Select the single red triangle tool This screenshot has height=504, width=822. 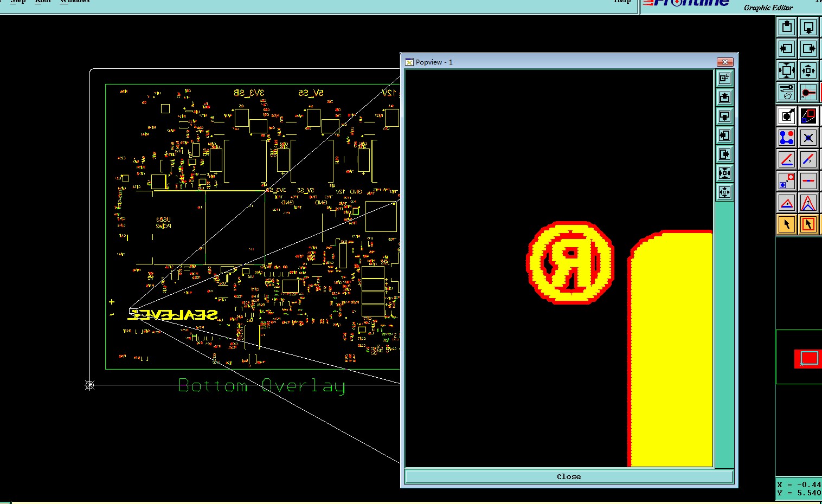click(787, 203)
